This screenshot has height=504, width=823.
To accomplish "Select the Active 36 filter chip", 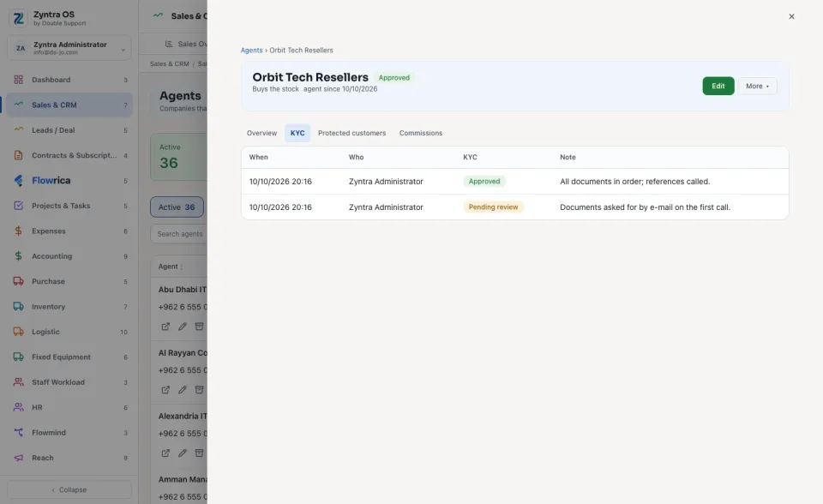I will pos(177,207).
